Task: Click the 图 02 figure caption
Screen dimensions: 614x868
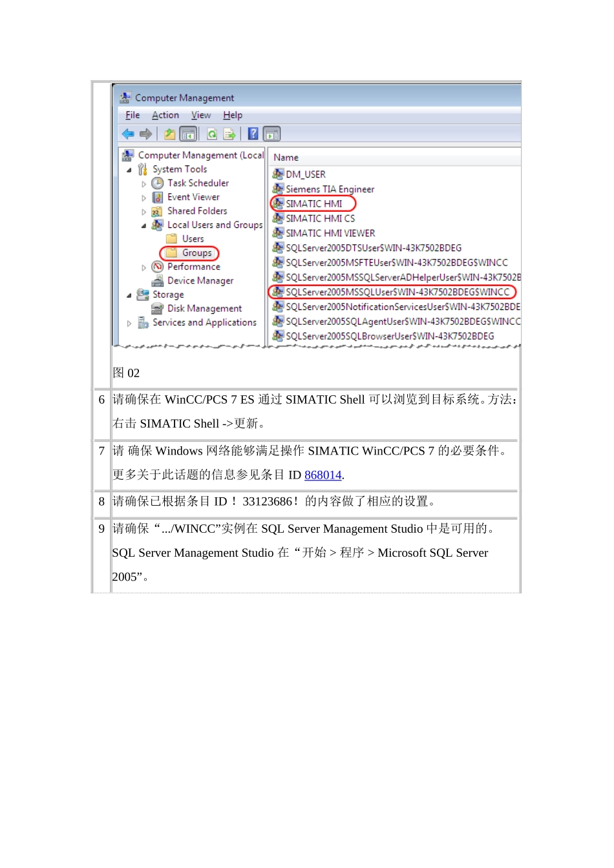Action: 126,373
